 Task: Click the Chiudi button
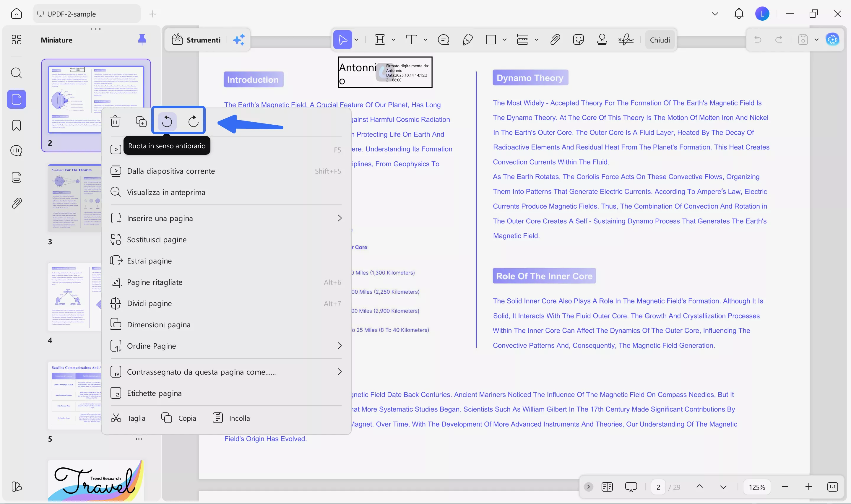(x=660, y=39)
